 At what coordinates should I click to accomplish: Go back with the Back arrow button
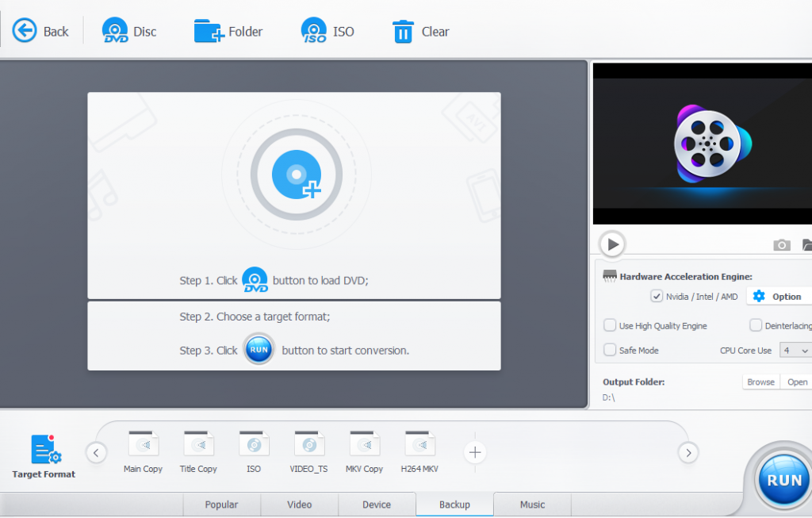click(40, 31)
